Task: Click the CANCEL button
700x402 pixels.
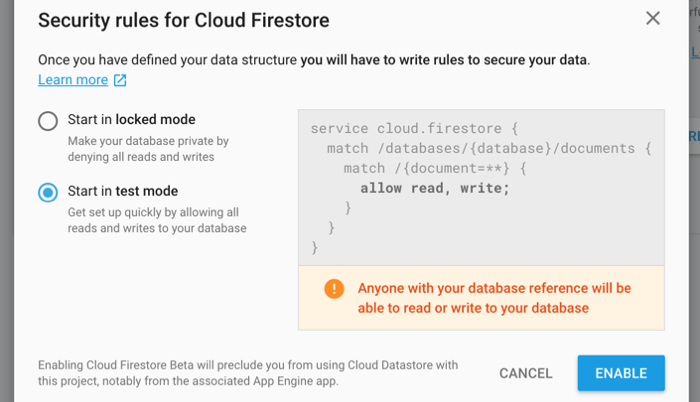Action: click(526, 373)
